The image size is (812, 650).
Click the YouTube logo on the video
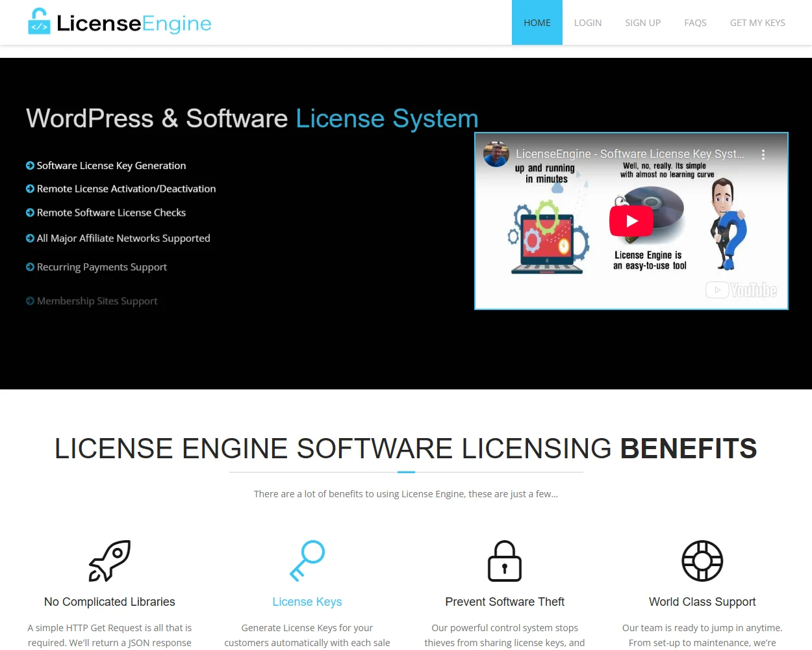point(741,290)
